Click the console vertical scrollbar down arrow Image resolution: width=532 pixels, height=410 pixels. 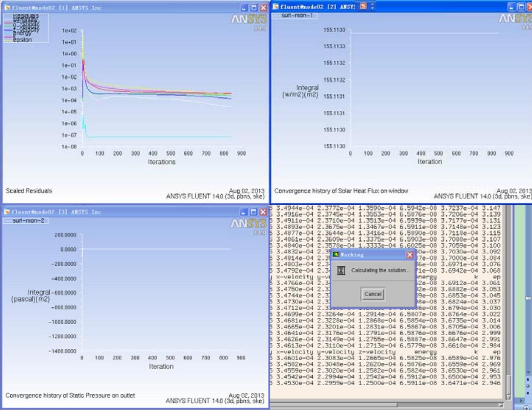pos(509,397)
